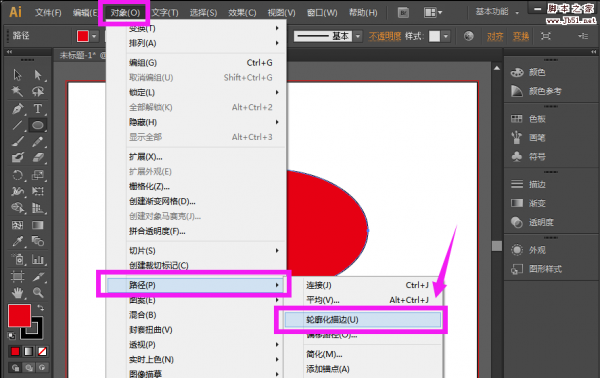
Task: Set paint mode to solid Color
Action: coord(15,351)
